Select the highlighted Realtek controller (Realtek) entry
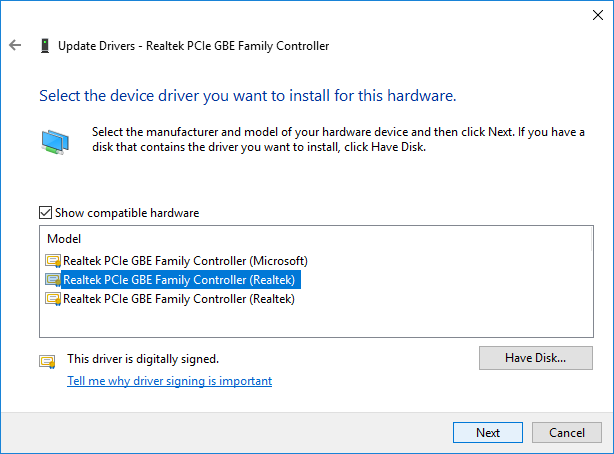Viewport: 614px width, 454px height. click(180, 280)
